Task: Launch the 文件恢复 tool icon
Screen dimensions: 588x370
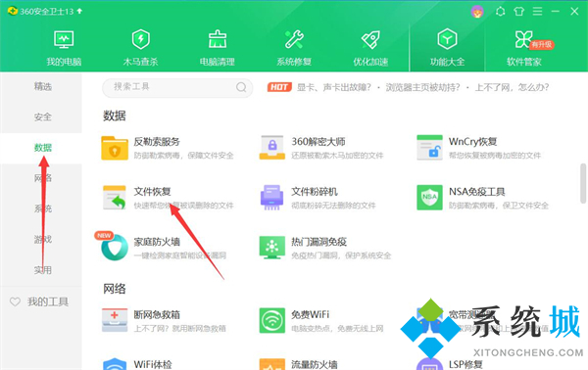Action: click(115, 198)
